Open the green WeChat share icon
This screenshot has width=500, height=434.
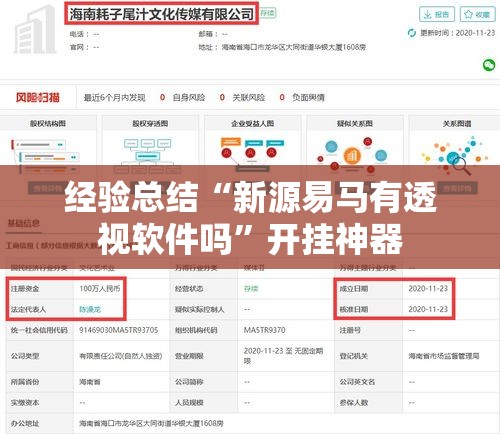coord(489,65)
